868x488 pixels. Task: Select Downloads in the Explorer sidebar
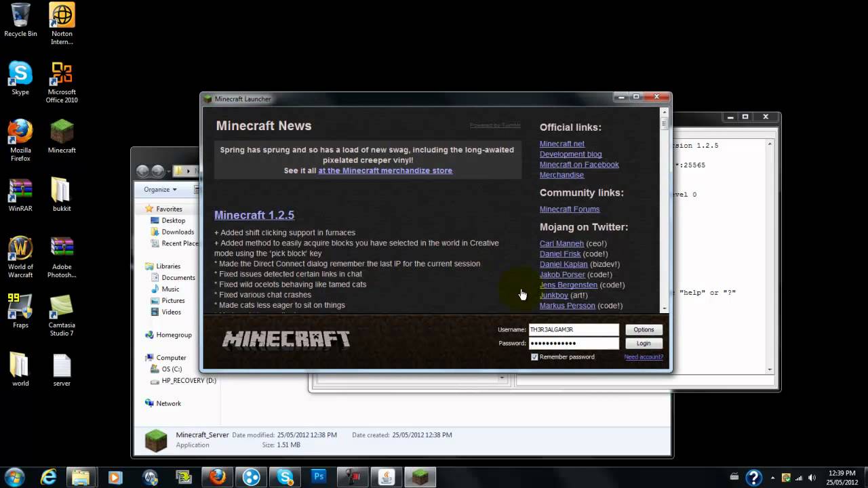178,232
